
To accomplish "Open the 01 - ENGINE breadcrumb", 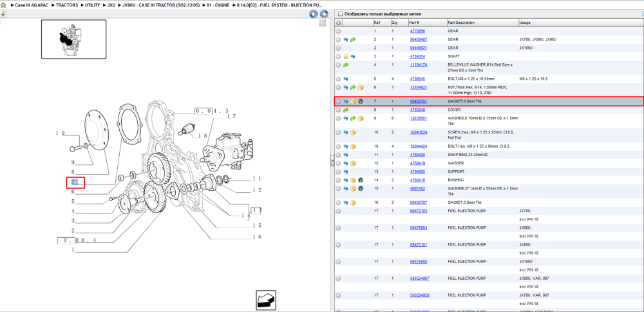I will point(218,5).
